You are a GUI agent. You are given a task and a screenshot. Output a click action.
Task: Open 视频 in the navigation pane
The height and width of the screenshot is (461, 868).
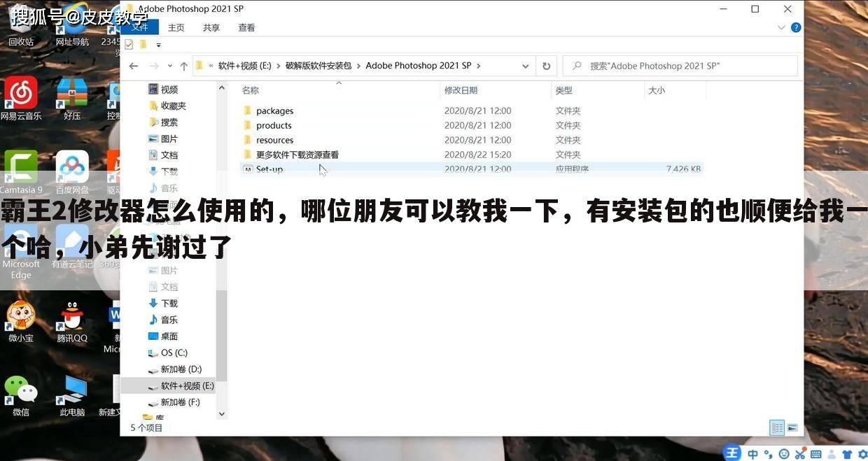point(169,90)
